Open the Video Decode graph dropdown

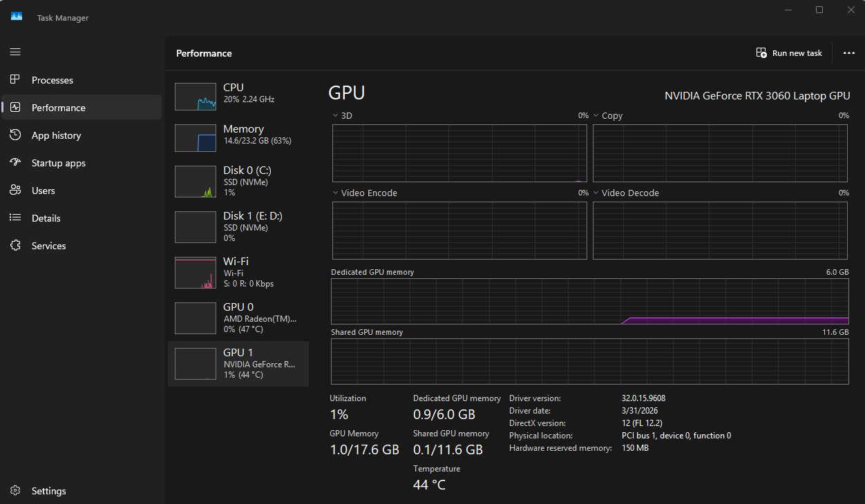[x=626, y=193]
